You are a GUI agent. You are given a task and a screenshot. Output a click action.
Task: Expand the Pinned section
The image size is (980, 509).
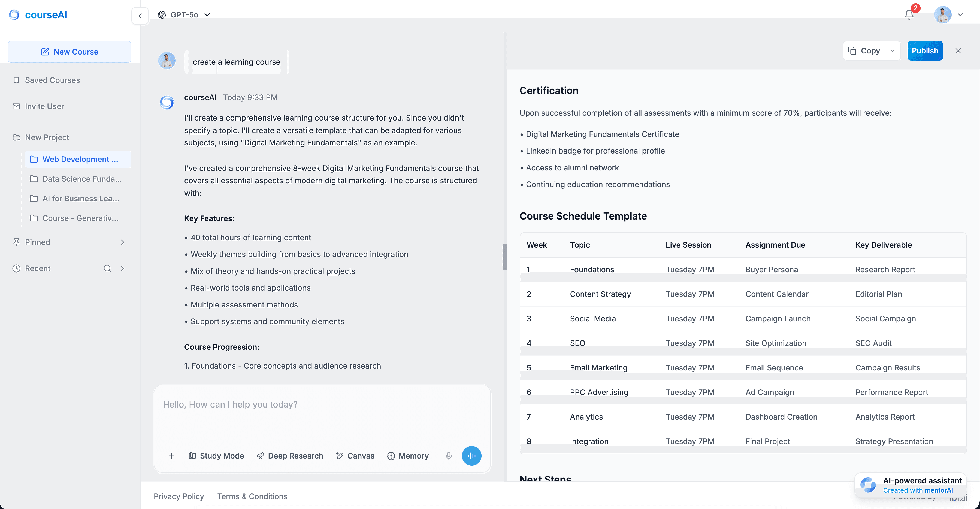point(123,242)
